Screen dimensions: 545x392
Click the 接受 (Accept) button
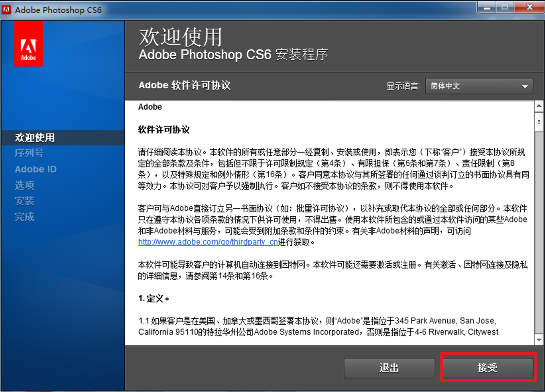coord(487,367)
